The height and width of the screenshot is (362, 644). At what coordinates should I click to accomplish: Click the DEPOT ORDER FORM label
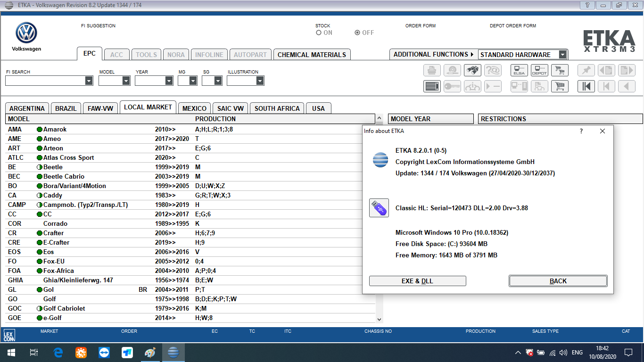pos(513,26)
